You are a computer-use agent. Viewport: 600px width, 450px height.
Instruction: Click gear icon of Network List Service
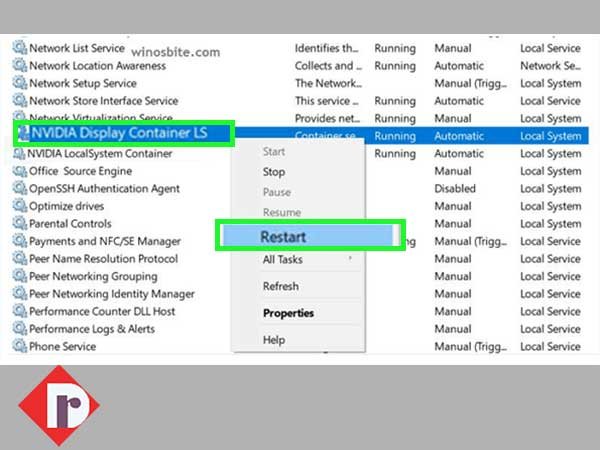pyautogui.click(x=20, y=47)
